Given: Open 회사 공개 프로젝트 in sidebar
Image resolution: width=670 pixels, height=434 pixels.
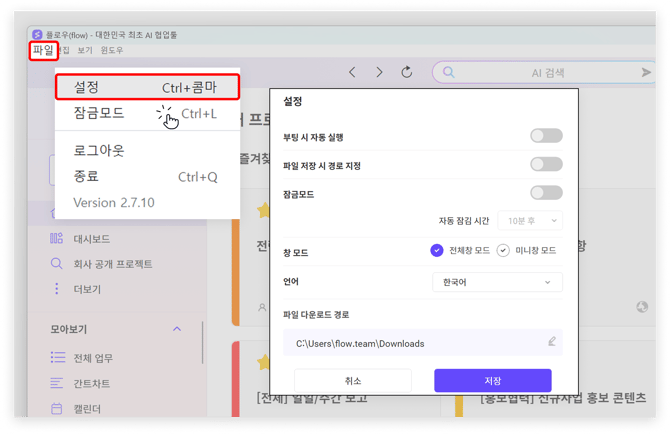Looking at the screenshot, I should click(x=113, y=264).
